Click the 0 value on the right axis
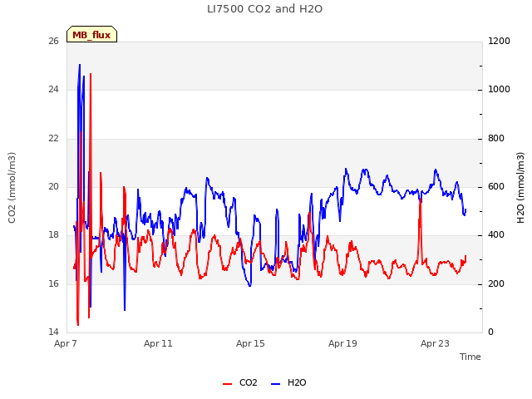The height and width of the screenshot is (399, 532). pyautogui.click(x=490, y=332)
